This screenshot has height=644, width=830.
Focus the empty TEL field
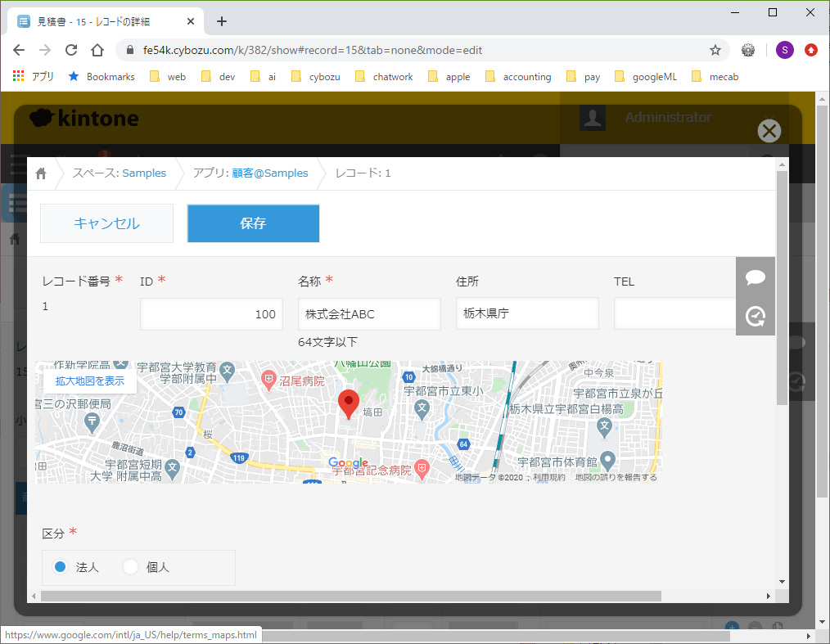(x=675, y=313)
